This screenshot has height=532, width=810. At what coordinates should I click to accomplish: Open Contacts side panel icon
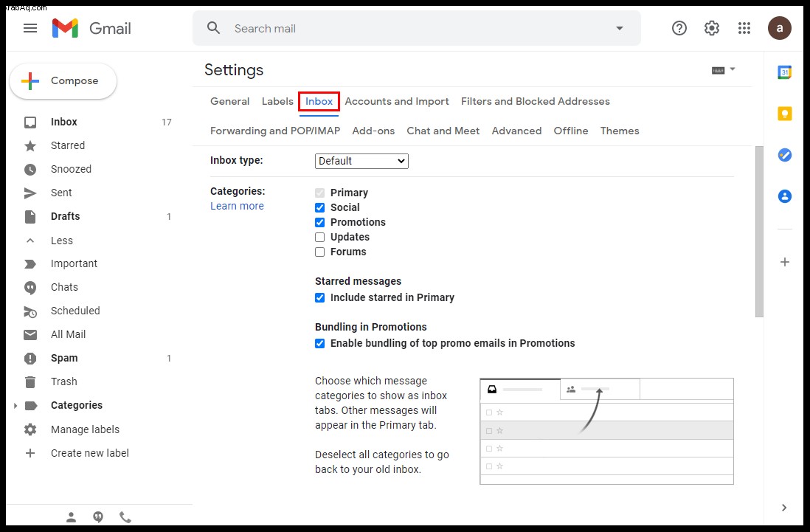(x=785, y=196)
